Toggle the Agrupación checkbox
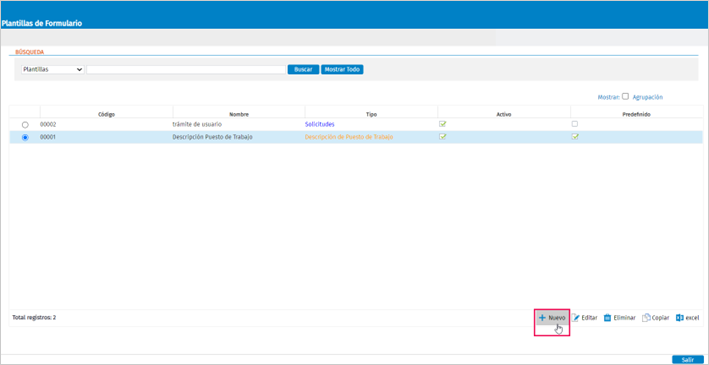 point(625,96)
